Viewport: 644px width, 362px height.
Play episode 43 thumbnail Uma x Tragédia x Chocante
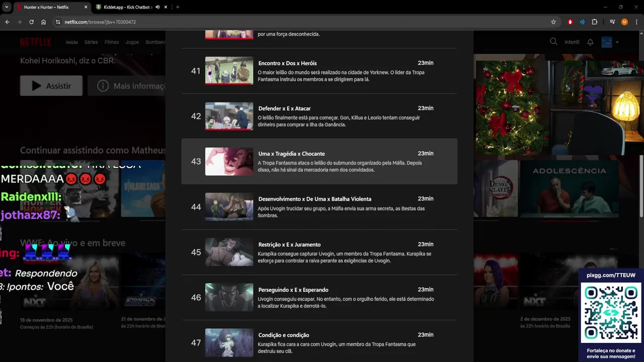pos(229,161)
